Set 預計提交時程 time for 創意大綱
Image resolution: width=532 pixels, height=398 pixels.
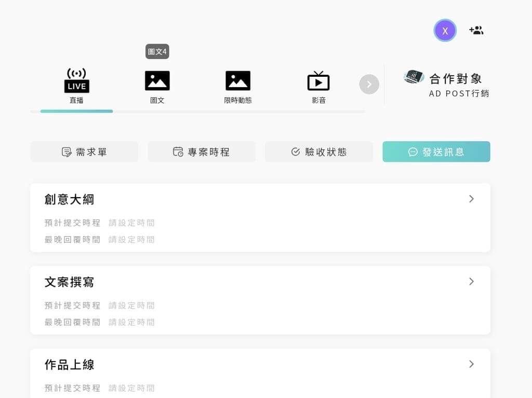(131, 223)
